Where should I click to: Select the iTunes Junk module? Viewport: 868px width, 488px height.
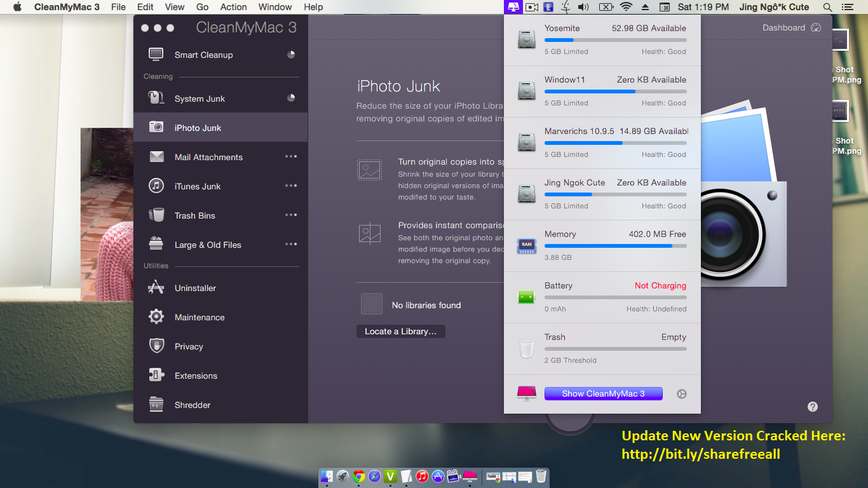tap(197, 186)
